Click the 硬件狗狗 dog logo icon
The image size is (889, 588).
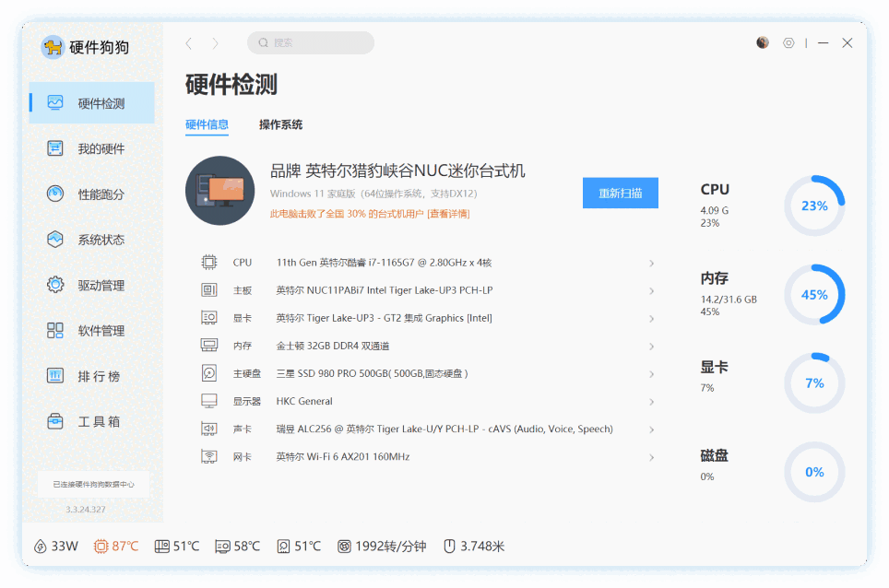coord(53,47)
